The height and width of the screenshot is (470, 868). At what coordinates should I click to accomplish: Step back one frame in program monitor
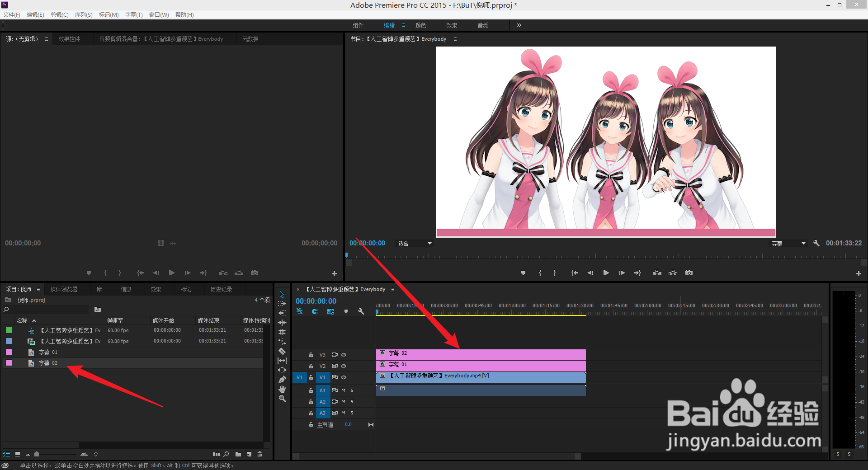pos(590,273)
